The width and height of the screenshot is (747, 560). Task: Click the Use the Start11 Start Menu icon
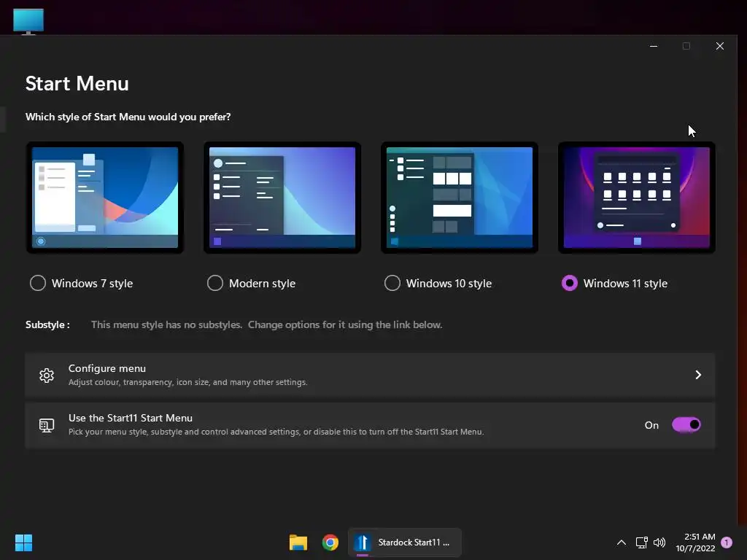coord(47,425)
